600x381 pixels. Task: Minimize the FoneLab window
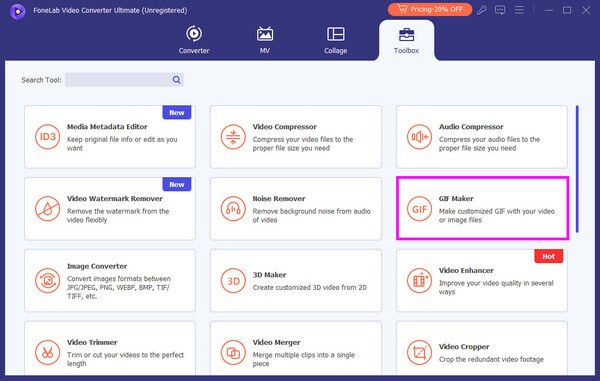(x=549, y=10)
